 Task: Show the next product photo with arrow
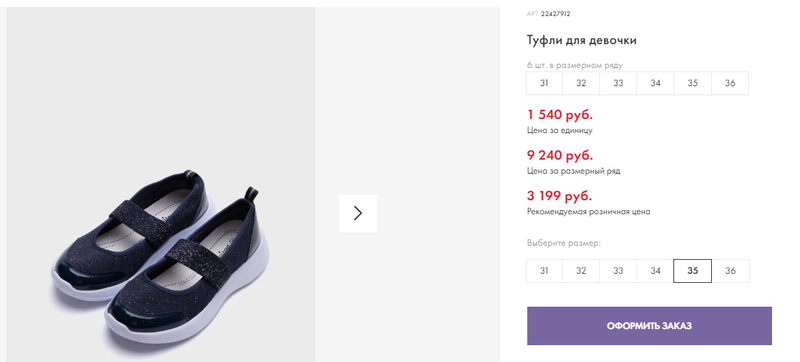358,213
